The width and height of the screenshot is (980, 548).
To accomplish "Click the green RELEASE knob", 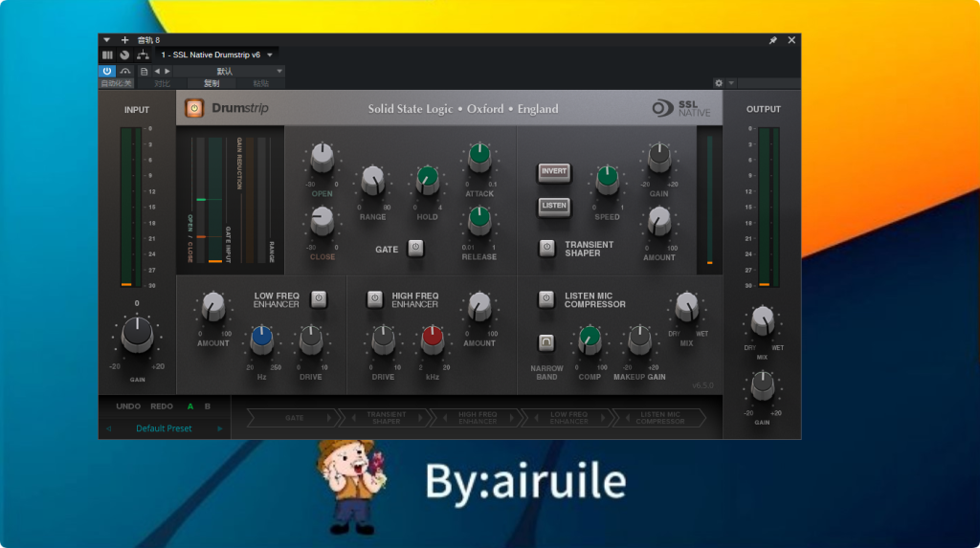I will point(479,221).
